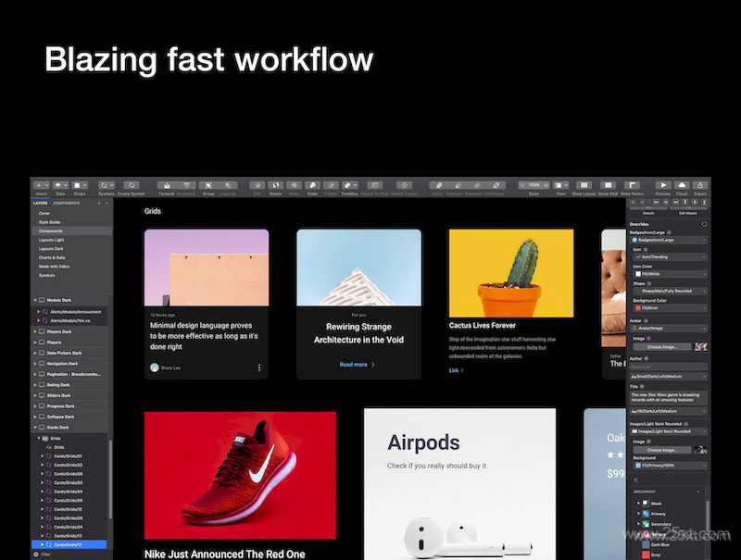Screen dimensions: 741x560
Task: Open the Images/Light Semi Rounded dropdown
Action: point(669,431)
